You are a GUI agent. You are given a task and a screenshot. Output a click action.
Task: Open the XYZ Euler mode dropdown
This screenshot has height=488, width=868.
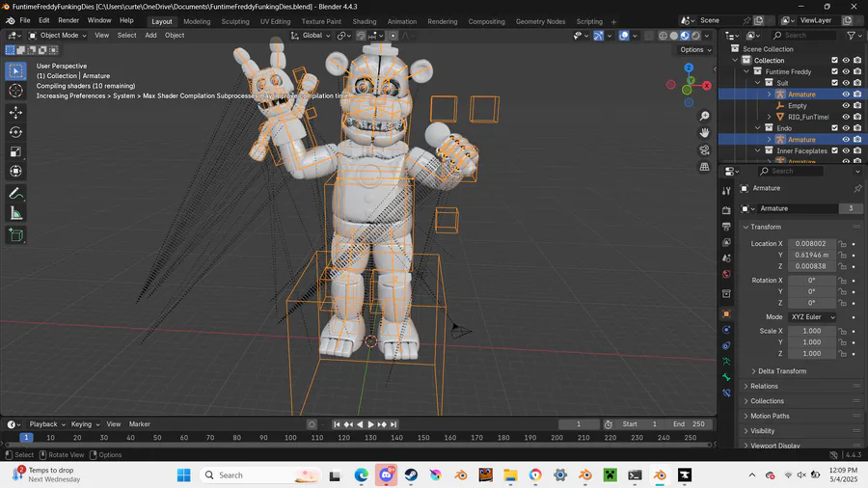click(x=812, y=317)
